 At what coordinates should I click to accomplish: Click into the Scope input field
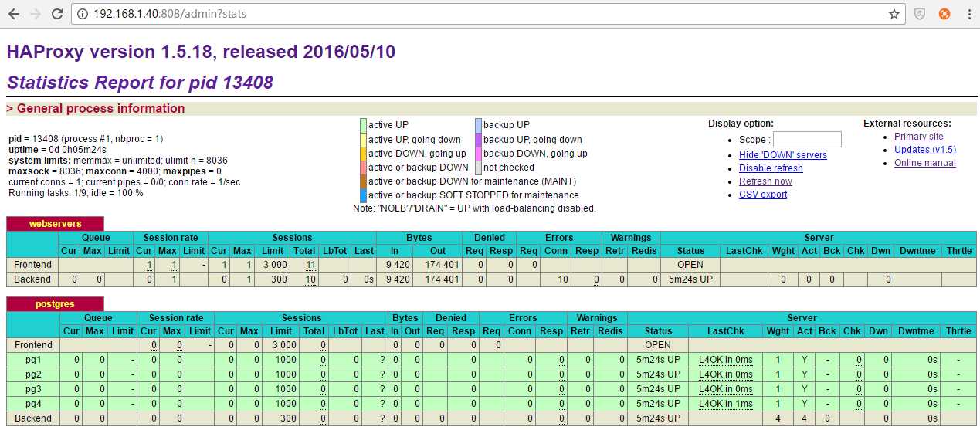[807, 140]
